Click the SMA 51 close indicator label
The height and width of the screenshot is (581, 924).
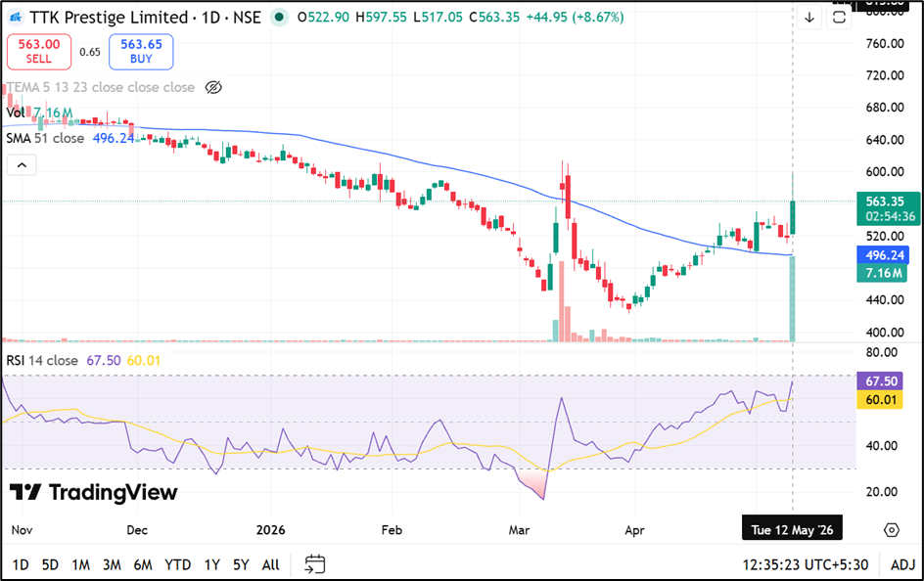click(x=45, y=138)
